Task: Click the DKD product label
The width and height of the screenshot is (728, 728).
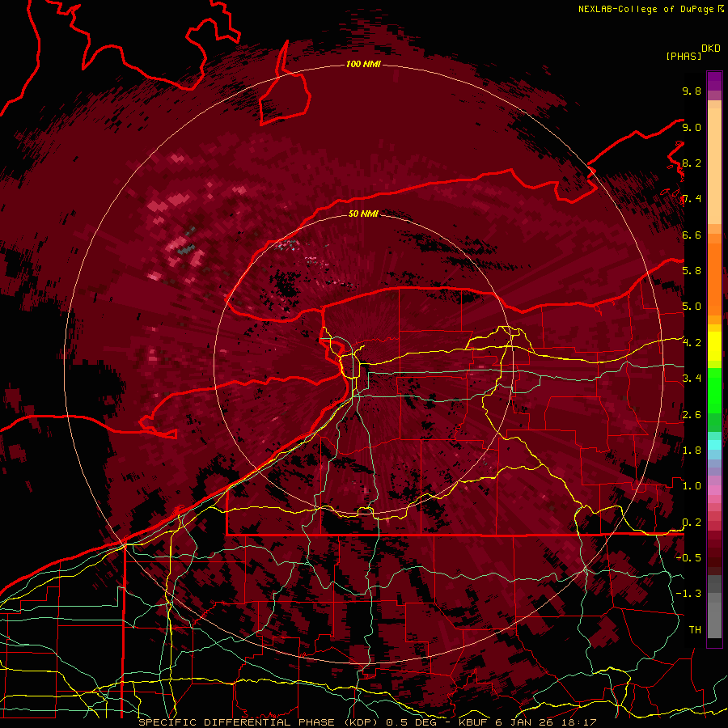Action: point(711,49)
